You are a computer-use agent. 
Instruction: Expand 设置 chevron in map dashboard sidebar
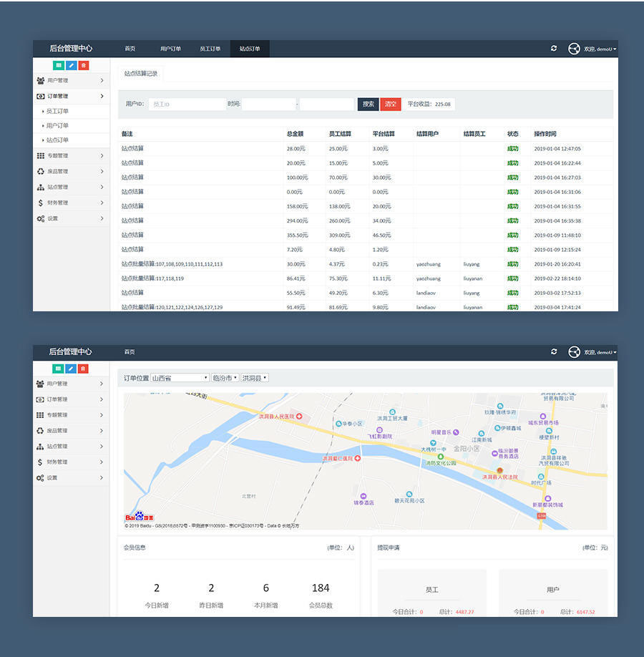(x=102, y=478)
